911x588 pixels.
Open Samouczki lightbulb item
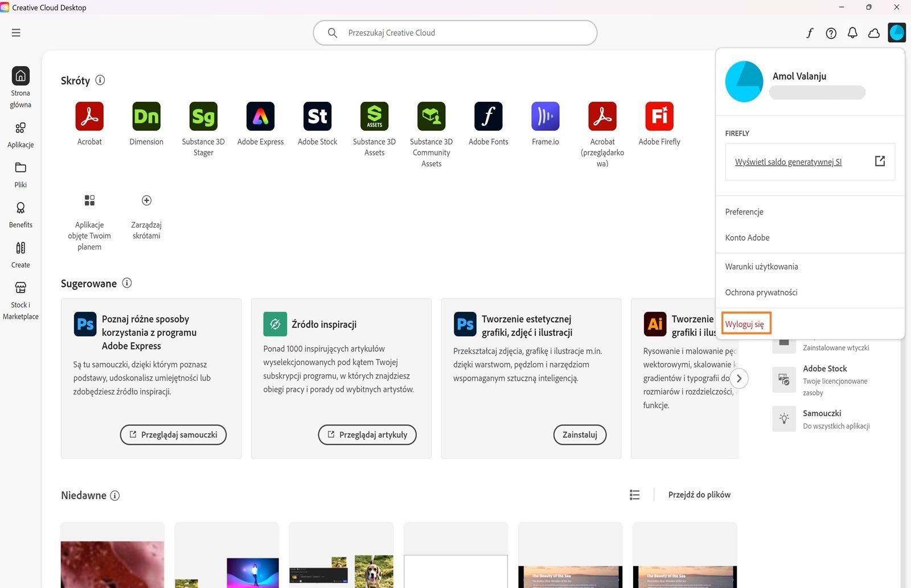coord(821,419)
